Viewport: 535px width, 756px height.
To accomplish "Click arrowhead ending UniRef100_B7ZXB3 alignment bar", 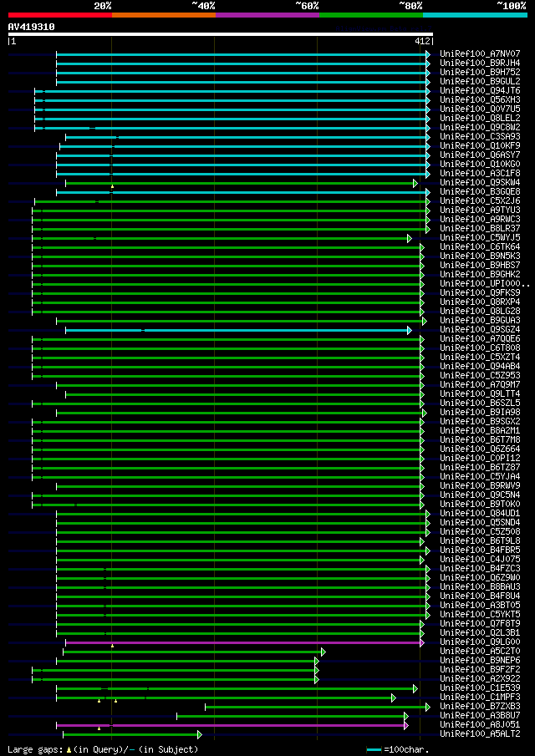I will pyautogui.click(x=428, y=707).
